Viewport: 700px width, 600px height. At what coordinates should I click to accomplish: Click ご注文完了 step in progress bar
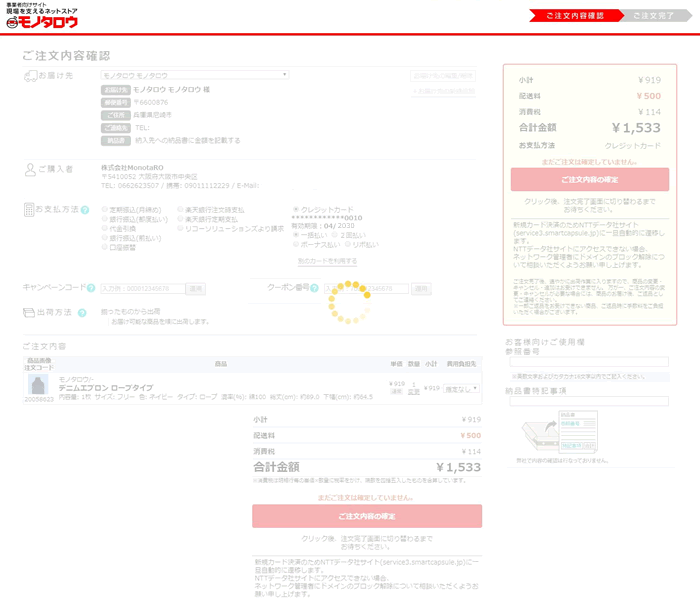click(654, 16)
